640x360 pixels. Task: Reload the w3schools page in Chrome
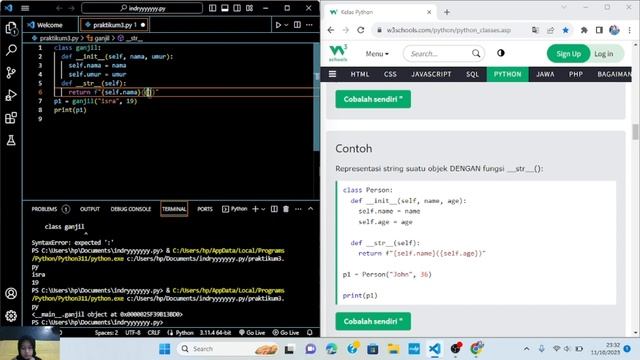(x=361, y=30)
